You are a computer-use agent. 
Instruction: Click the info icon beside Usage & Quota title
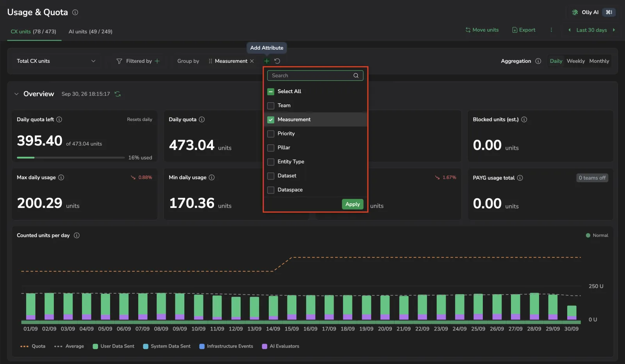75,12
